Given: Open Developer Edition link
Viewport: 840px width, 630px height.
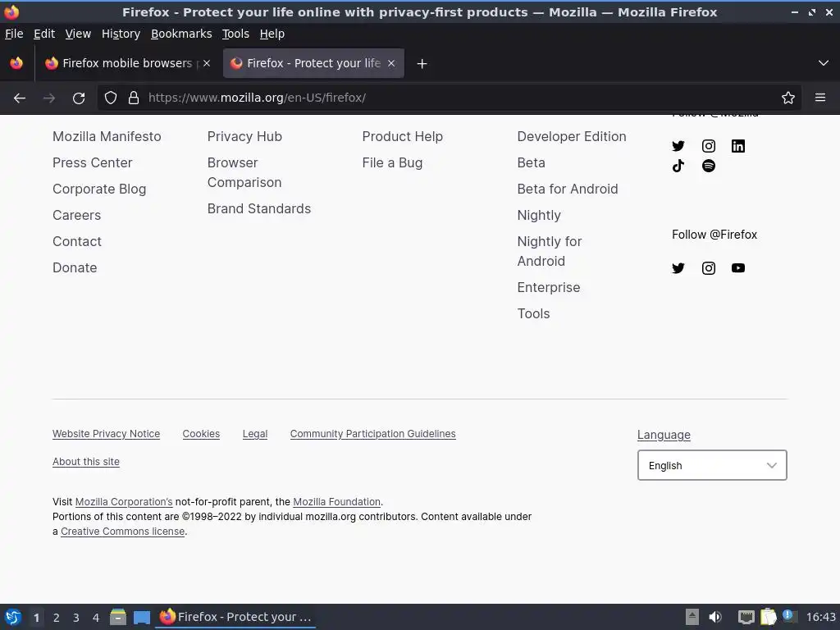Looking at the screenshot, I should tap(572, 137).
